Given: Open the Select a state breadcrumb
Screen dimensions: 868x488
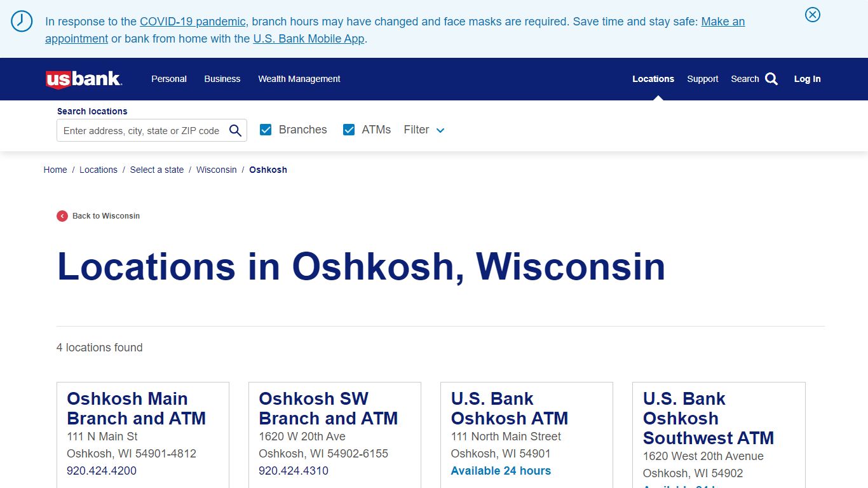Looking at the screenshot, I should pos(157,170).
